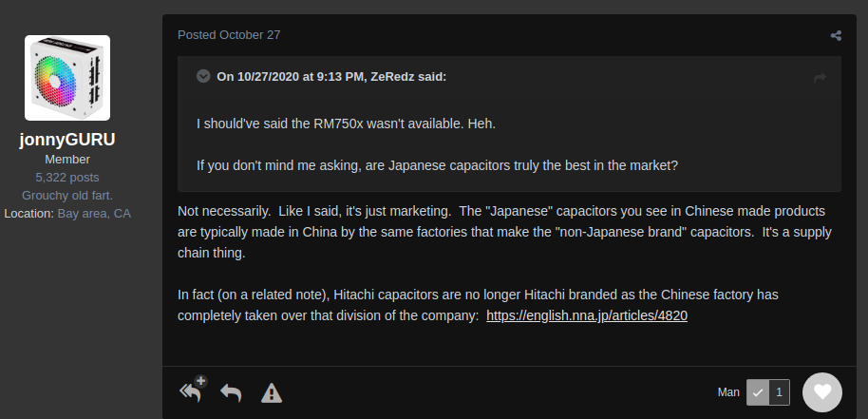868x419 pixels.
Task: Click the heart reaction button
Action: (x=821, y=391)
